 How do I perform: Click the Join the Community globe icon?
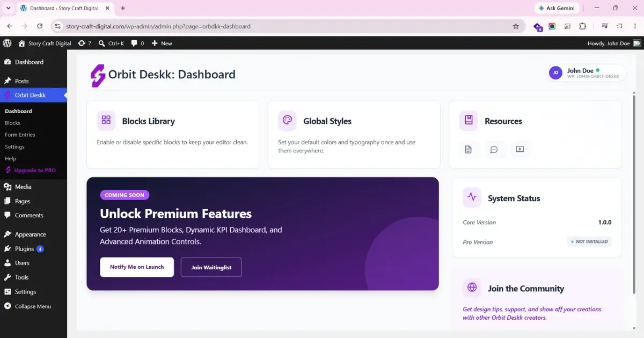click(472, 288)
